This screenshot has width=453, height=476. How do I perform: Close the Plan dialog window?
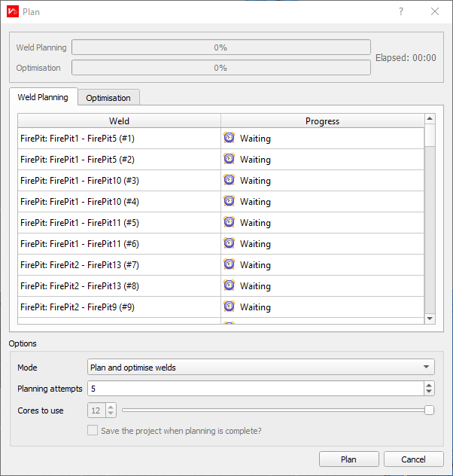435,11
